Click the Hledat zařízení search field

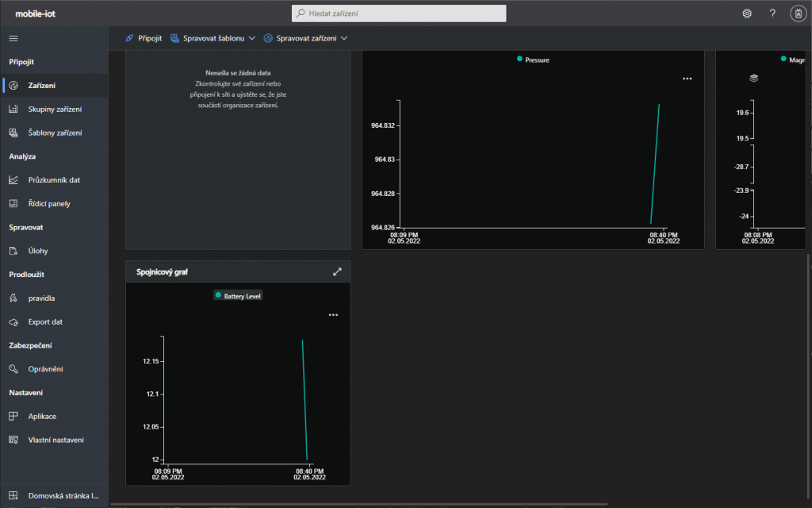399,13
